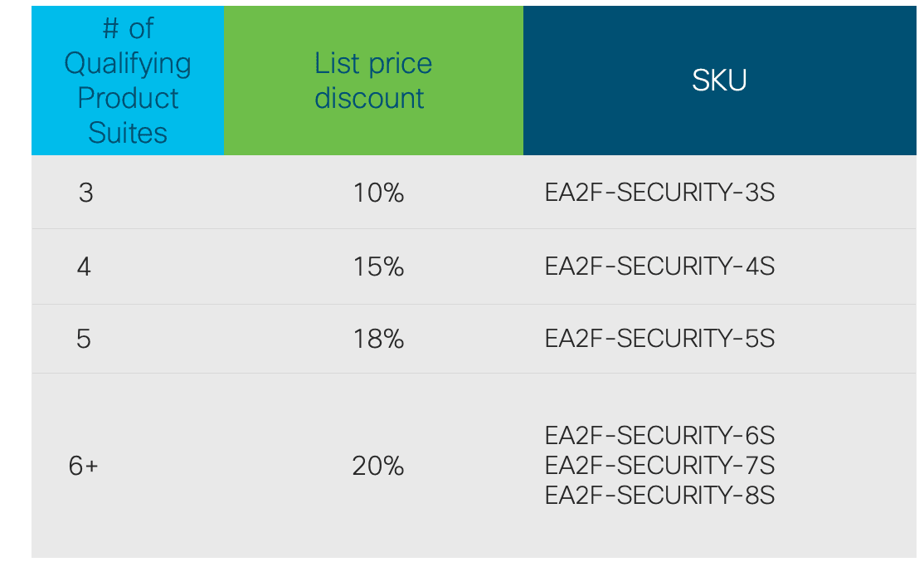924x562 pixels.
Task: Click the word 'discount' in green header
Action: pos(370,98)
